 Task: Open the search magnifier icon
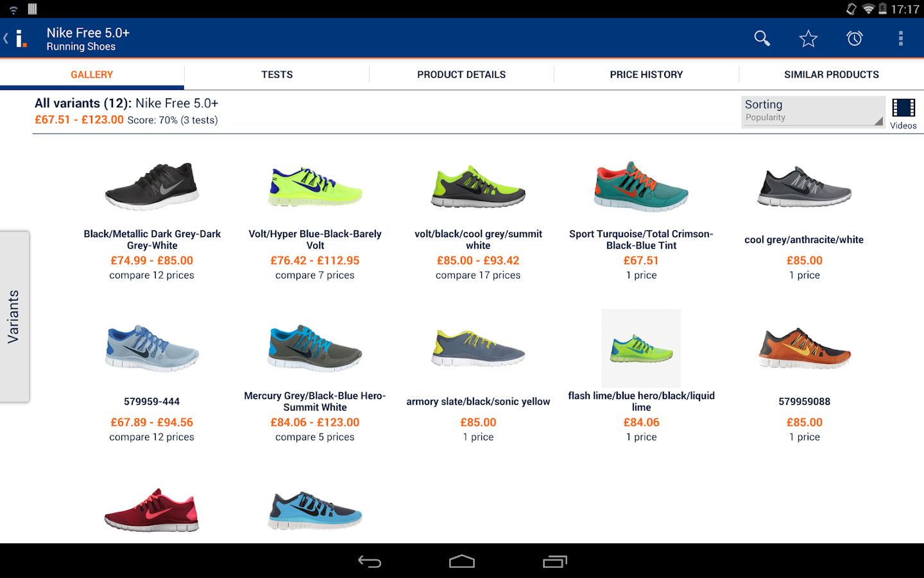tap(762, 39)
